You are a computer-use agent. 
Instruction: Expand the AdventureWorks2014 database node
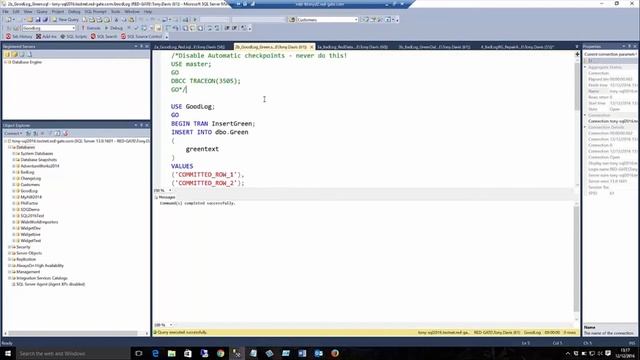click(14, 166)
